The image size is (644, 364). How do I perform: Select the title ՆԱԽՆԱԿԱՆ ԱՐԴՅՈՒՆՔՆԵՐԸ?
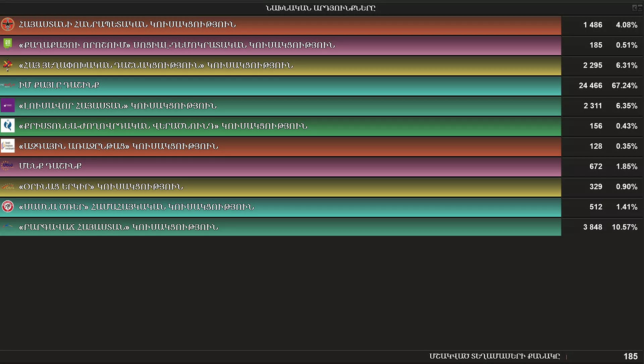pyautogui.click(x=321, y=8)
